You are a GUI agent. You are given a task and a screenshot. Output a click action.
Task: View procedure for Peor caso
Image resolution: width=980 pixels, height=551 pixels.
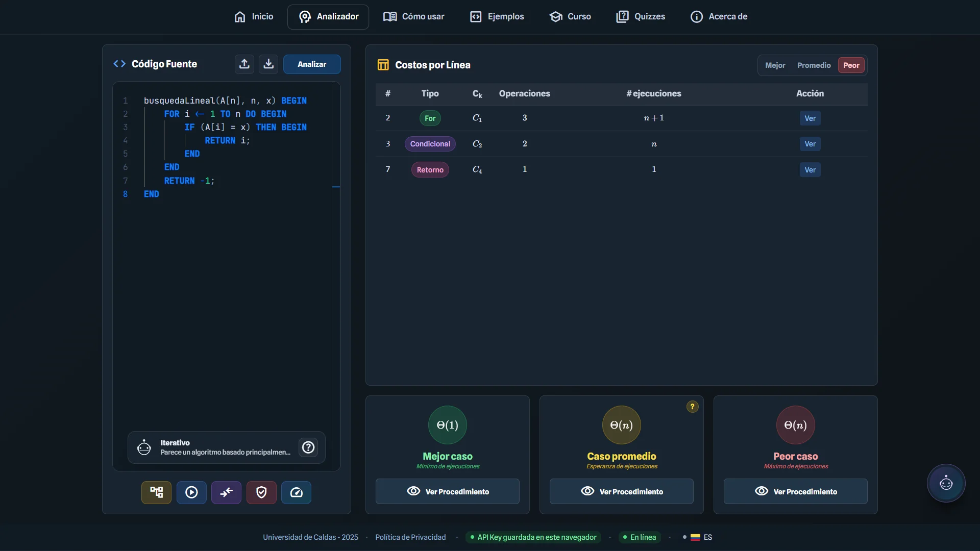coord(796,491)
